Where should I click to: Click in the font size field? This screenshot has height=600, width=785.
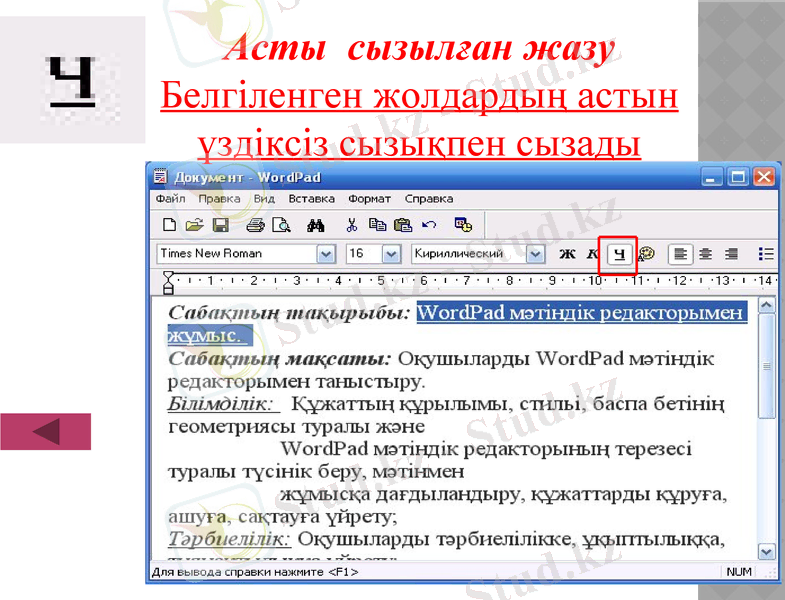[x=364, y=254]
